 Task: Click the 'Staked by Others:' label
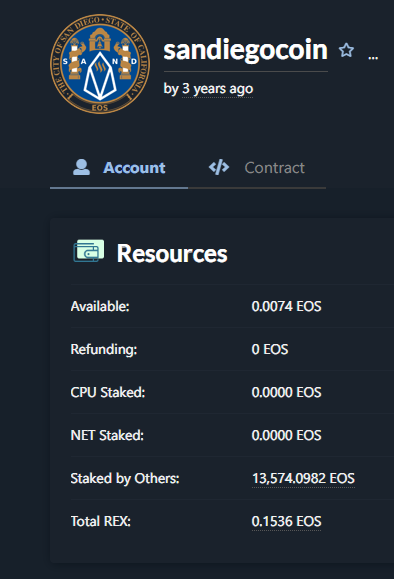pos(125,479)
